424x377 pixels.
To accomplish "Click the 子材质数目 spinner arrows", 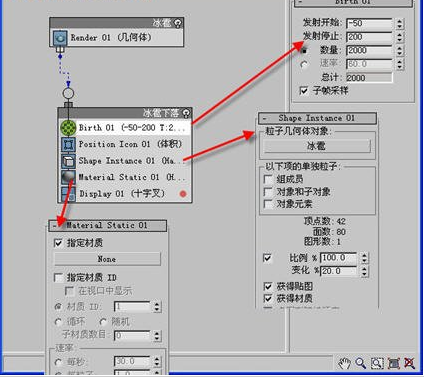I will tap(157, 335).
